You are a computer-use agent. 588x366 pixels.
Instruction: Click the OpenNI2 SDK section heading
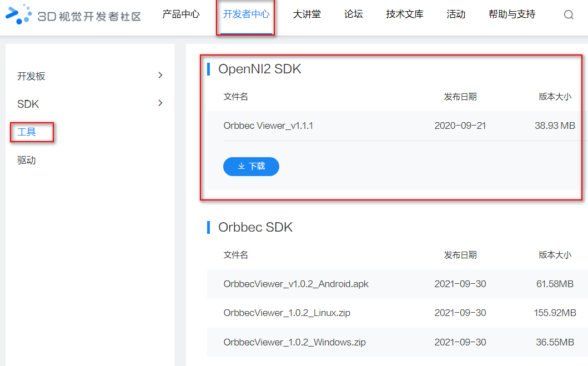[x=259, y=69]
